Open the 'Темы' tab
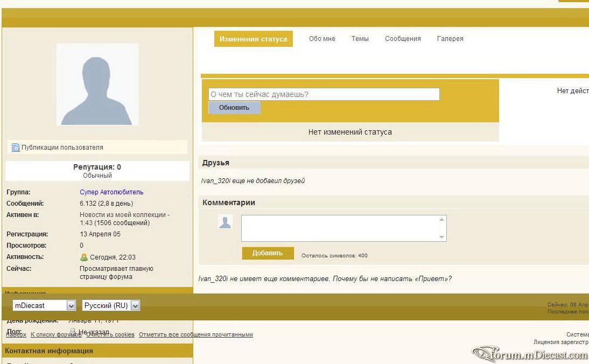The width and height of the screenshot is (589, 364). click(360, 39)
